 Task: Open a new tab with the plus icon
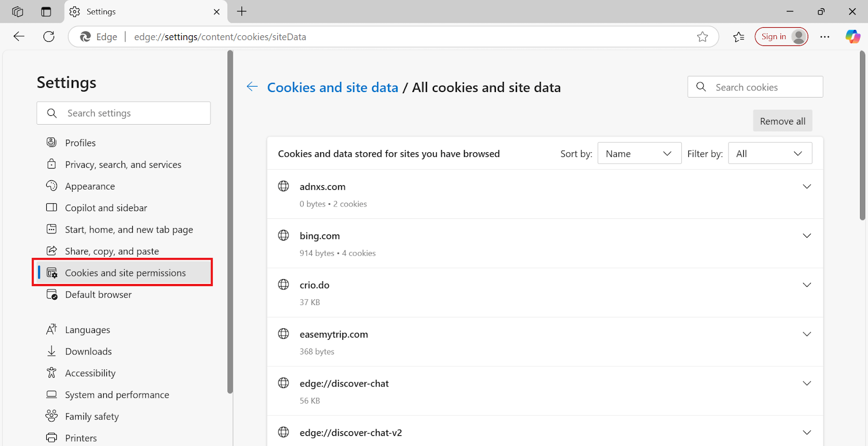[242, 11]
